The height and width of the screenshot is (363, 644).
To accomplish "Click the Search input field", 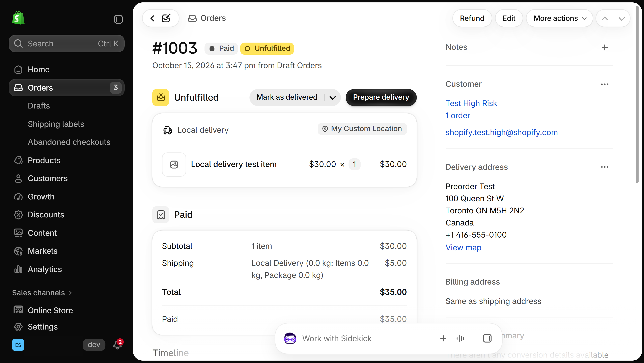I will click(66, 44).
